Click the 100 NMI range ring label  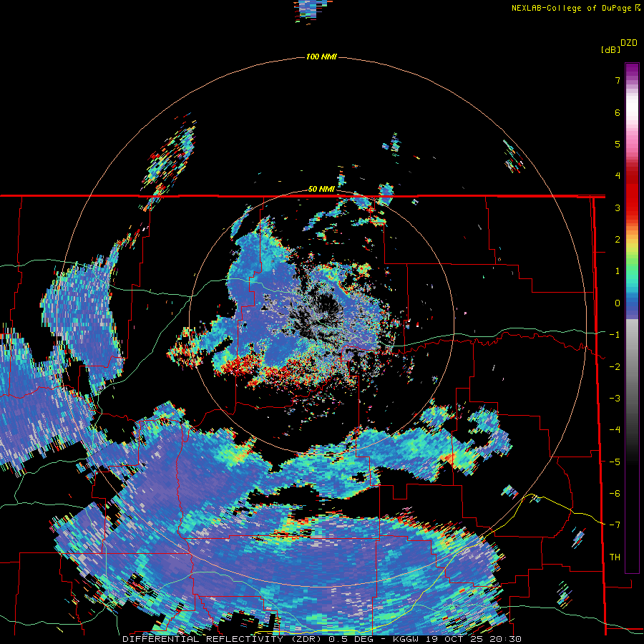[x=321, y=57]
